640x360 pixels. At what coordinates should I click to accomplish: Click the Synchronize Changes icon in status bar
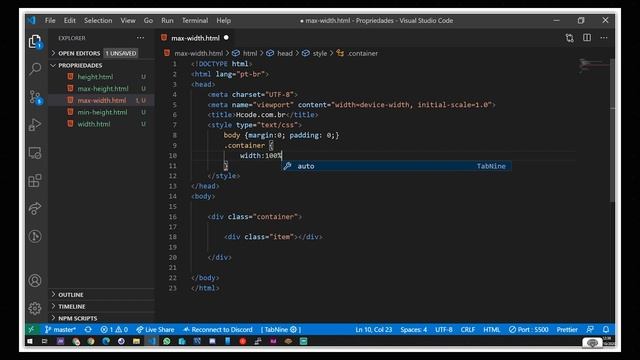click(x=88, y=329)
